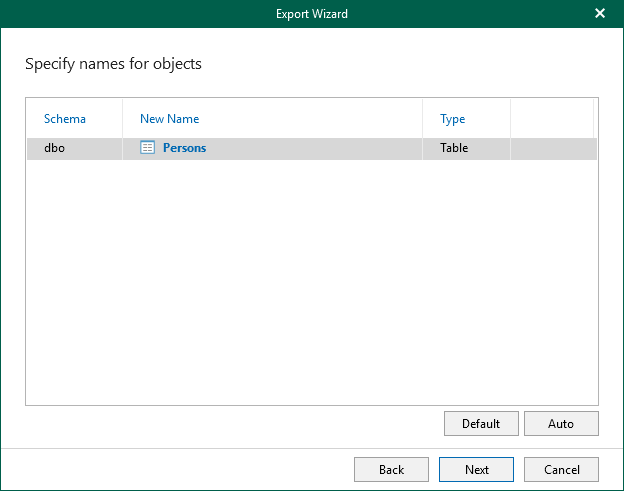Select the dbo schema cell

(54, 148)
